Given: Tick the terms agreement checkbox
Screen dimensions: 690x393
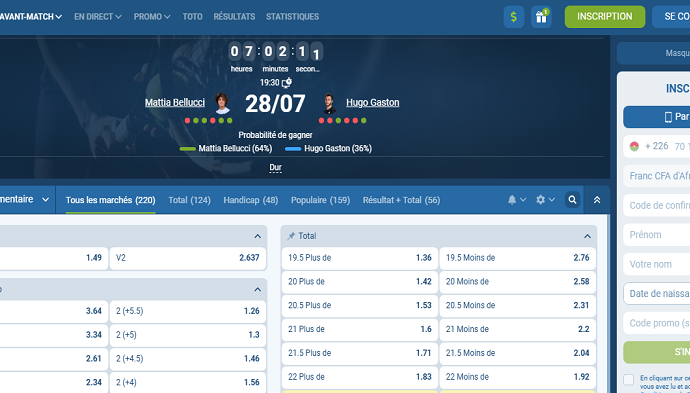Looking at the screenshot, I should (x=629, y=379).
